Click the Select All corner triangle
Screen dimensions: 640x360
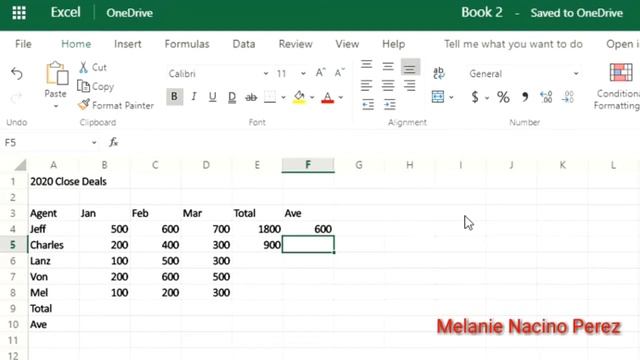coord(20,165)
